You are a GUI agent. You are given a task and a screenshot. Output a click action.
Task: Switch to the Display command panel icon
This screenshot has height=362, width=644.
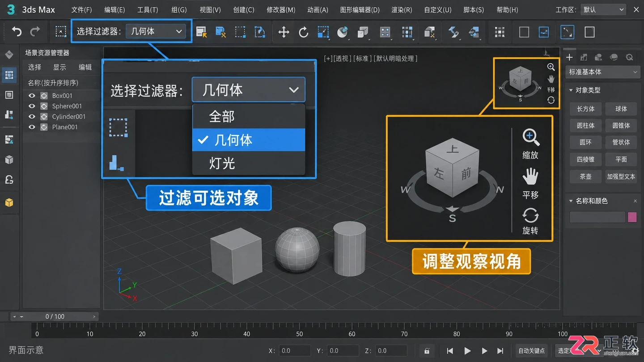[x=629, y=57]
